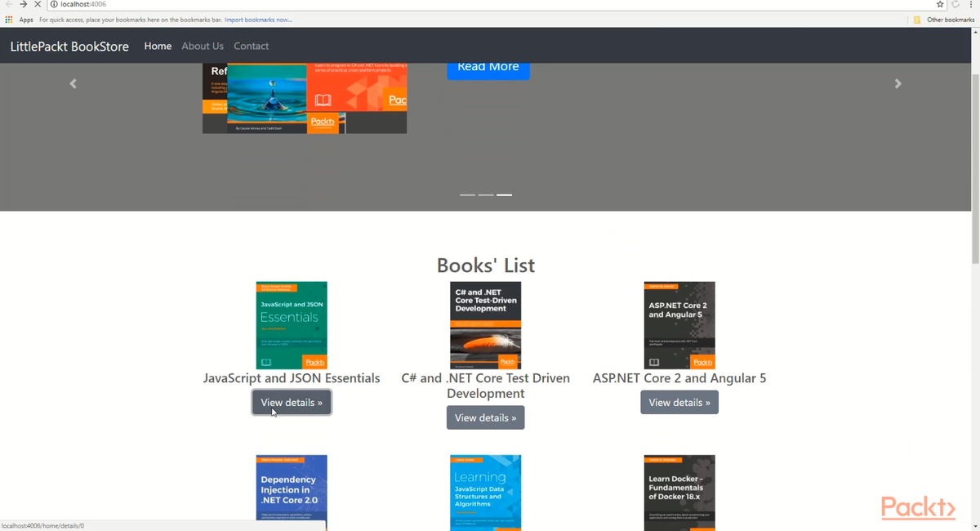This screenshot has width=980, height=531.
Task: Click Learn Docker Fundamentals cover
Action: click(679, 493)
